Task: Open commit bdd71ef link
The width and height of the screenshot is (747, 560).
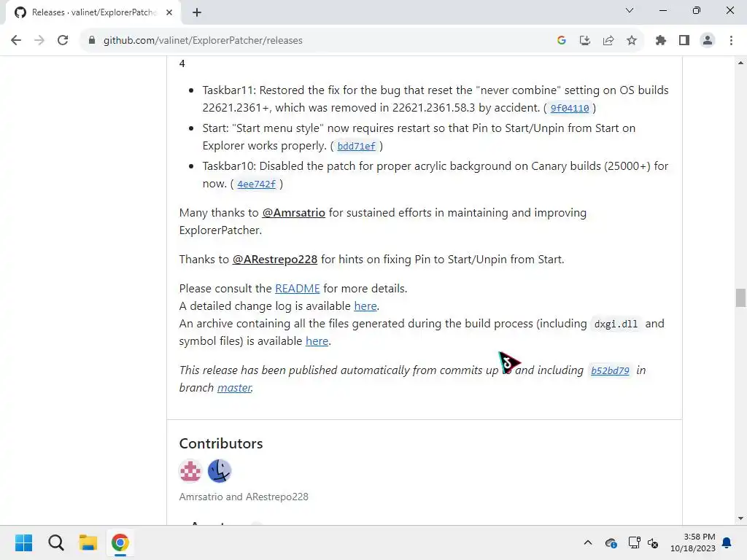Action: [x=356, y=146]
